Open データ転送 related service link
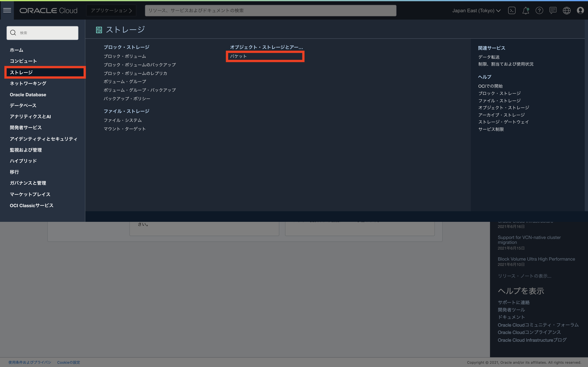 [489, 57]
